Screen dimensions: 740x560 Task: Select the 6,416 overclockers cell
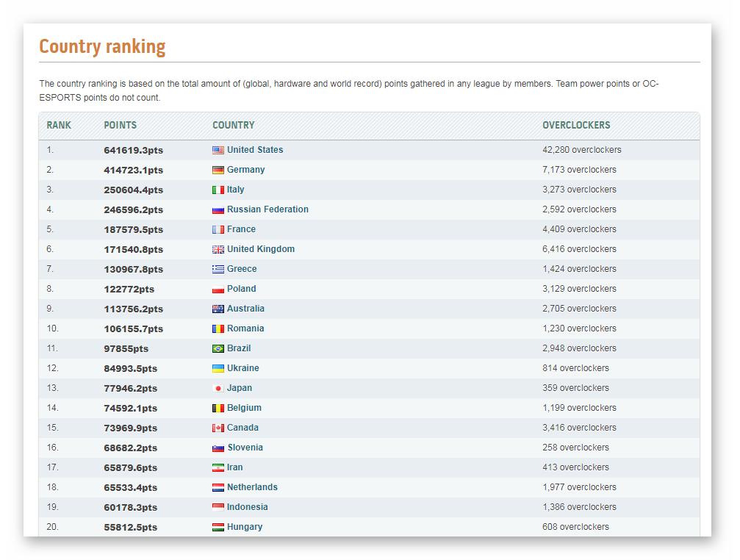[x=579, y=248]
